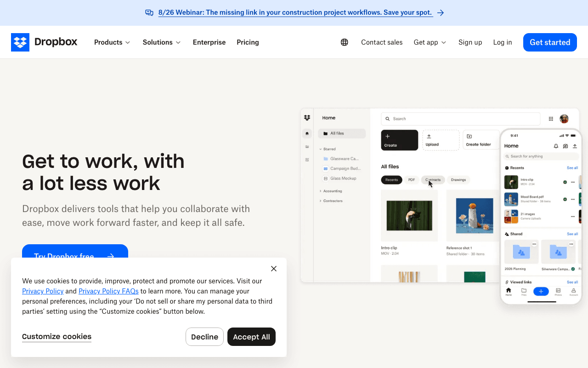Open the Get app dropdown

coord(430,42)
